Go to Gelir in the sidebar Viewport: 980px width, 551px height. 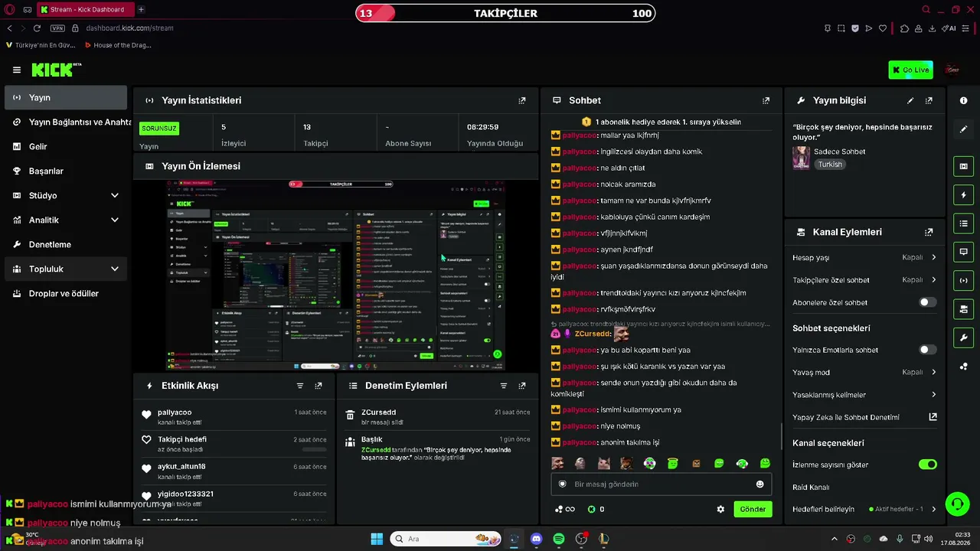[x=66, y=146]
